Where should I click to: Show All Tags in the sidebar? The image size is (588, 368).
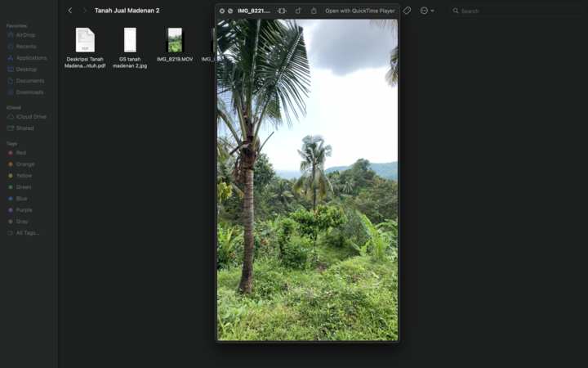tap(27, 233)
